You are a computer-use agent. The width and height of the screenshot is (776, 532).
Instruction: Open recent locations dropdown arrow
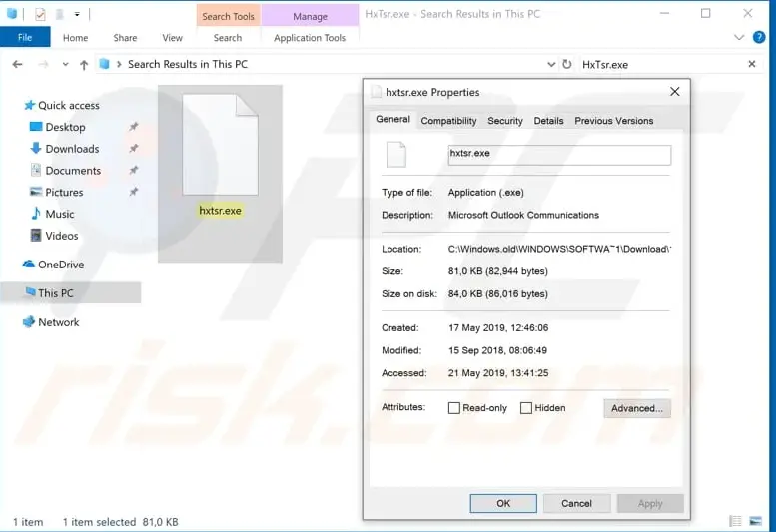(x=65, y=64)
